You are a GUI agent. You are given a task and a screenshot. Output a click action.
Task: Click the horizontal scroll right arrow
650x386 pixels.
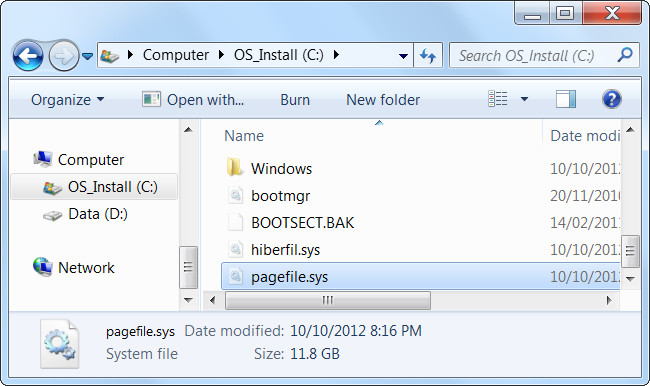[x=609, y=300]
